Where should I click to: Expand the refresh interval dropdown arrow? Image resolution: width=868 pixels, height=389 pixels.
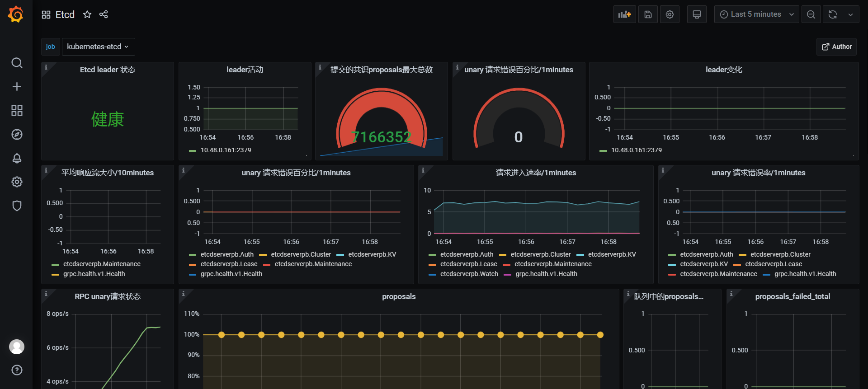(850, 14)
